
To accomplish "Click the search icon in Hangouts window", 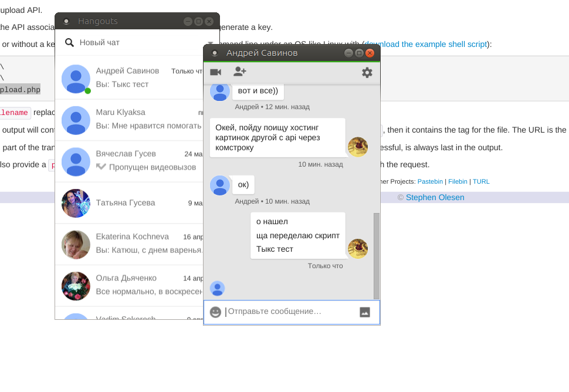I will pos(69,42).
